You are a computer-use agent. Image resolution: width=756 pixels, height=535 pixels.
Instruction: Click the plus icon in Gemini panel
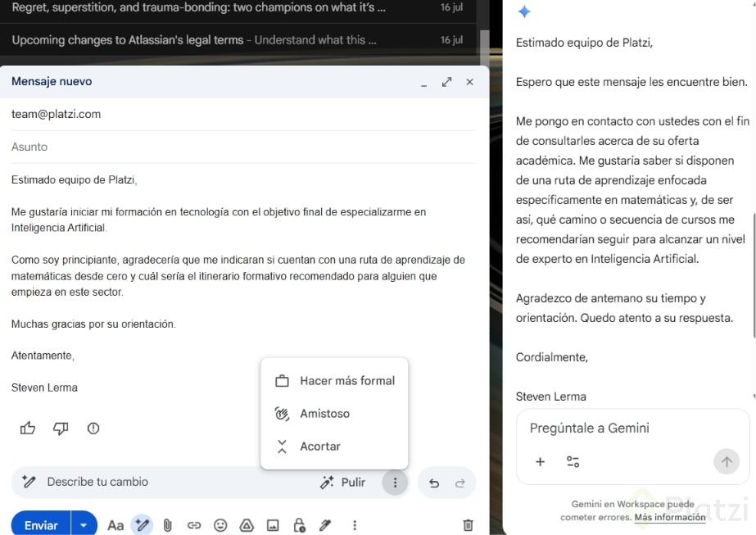540,461
